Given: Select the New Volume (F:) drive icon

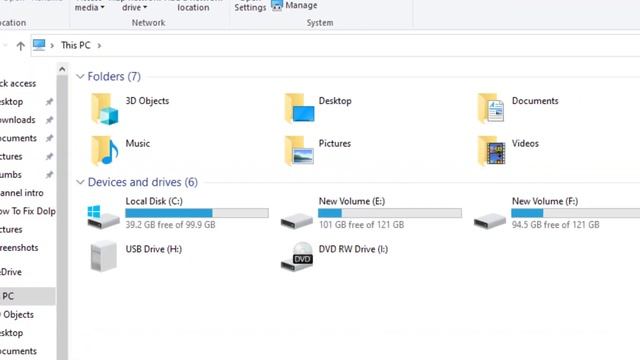Looking at the screenshot, I should pos(490,221).
